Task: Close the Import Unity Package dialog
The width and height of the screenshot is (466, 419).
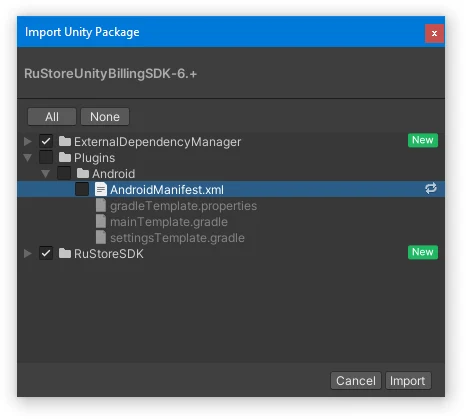Action: click(x=434, y=33)
